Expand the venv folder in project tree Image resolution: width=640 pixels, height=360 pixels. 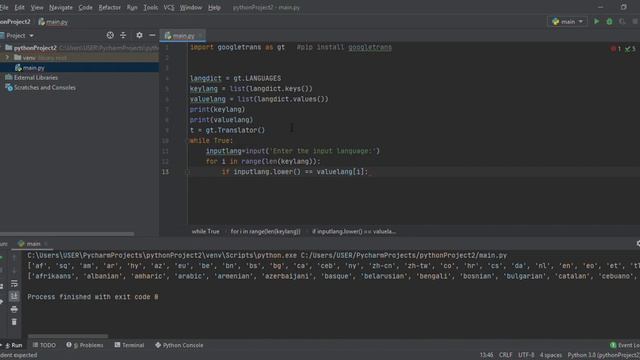[7, 58]
